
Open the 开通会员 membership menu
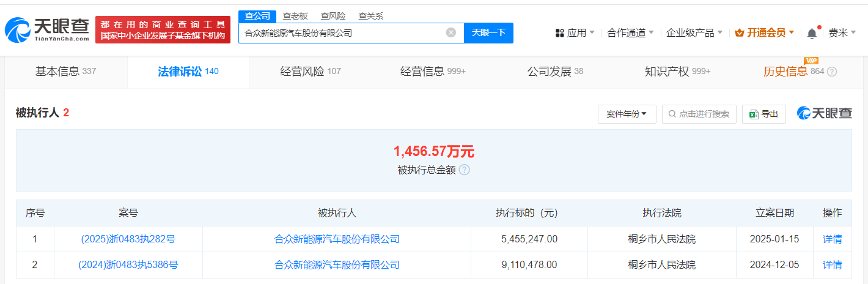(765, 33)
